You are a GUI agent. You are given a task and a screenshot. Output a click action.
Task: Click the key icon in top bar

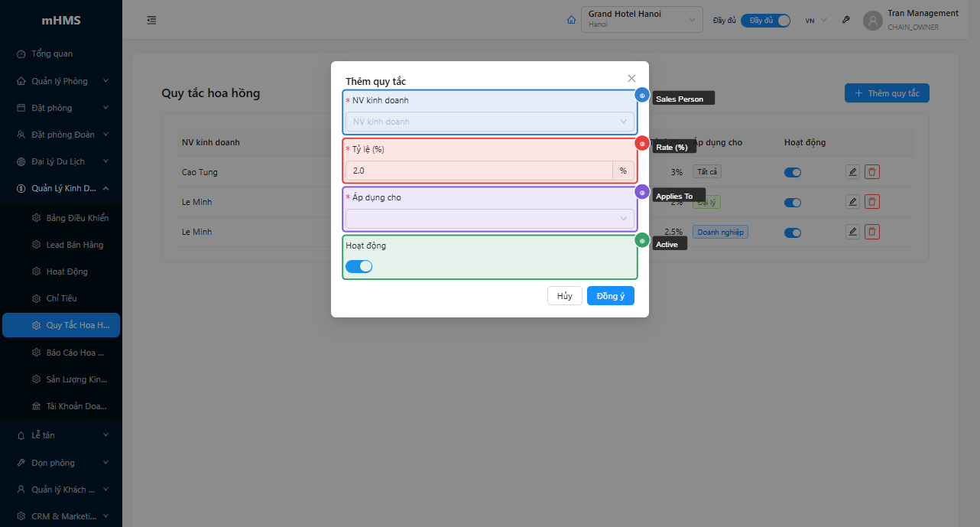846,20
